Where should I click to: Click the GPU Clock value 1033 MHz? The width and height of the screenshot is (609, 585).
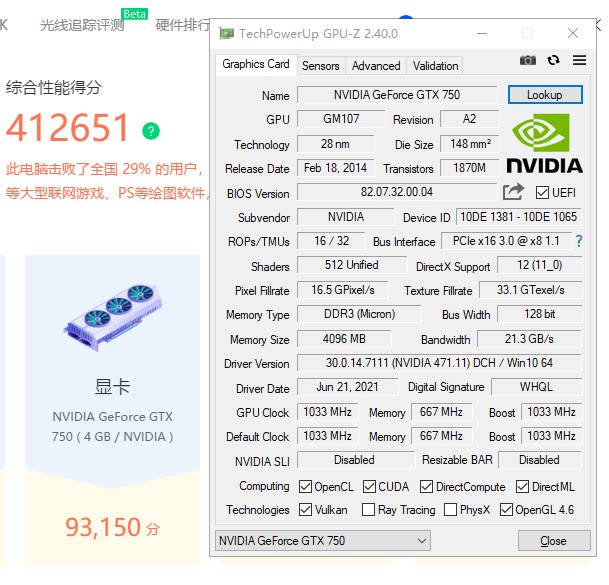tap(327, 412)
